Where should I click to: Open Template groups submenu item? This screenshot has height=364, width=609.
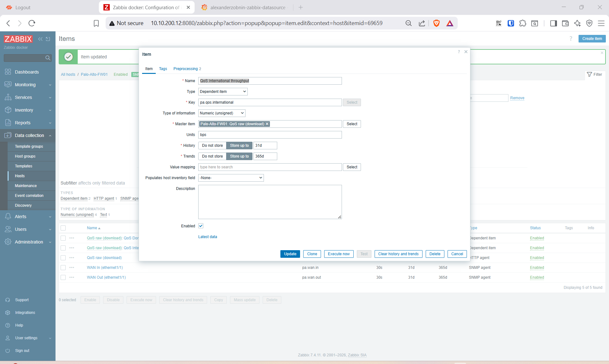pos(29,146)
